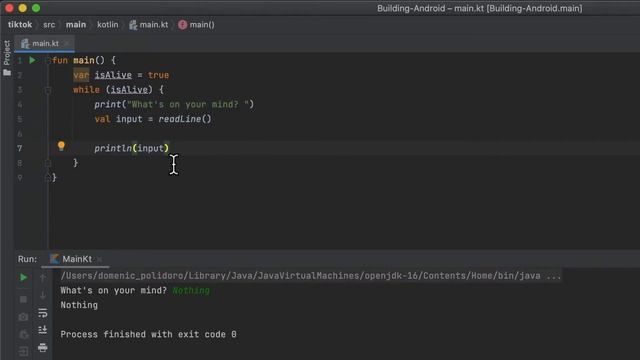Click src in the breadcrumb bar
The height and width of the screenshot is (360, 640).
click(49, 24)
